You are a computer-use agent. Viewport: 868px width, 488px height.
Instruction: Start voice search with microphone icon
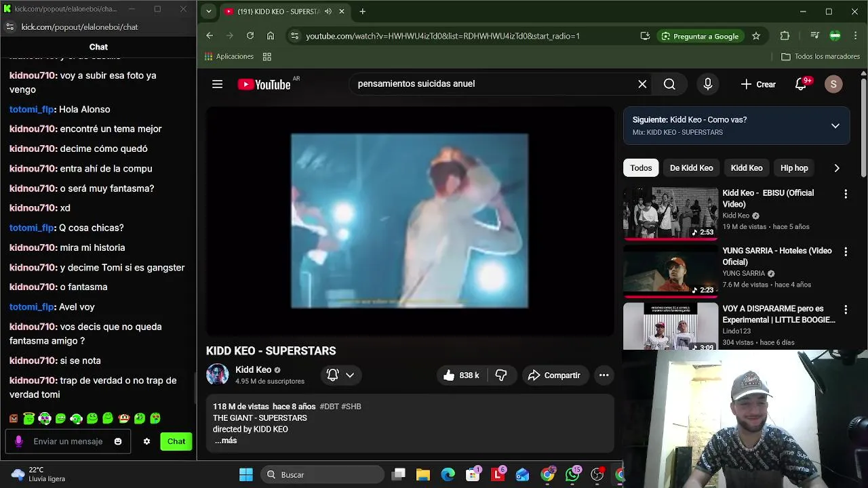coord(707,84)
